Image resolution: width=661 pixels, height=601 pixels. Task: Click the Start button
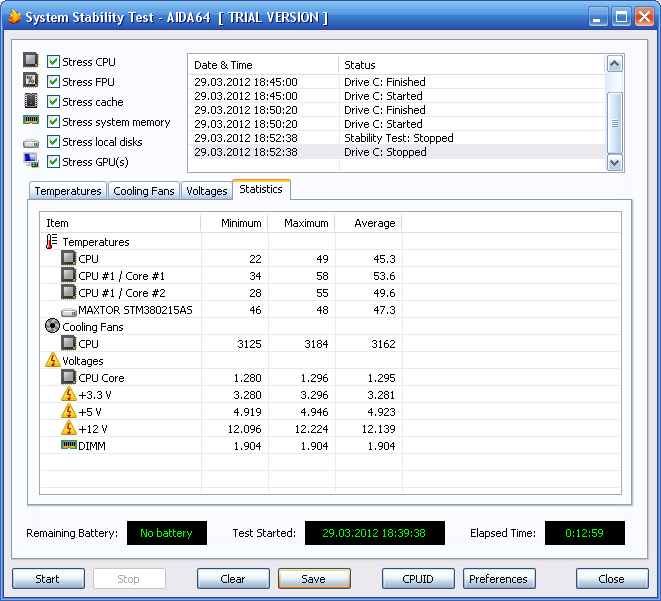48,579
